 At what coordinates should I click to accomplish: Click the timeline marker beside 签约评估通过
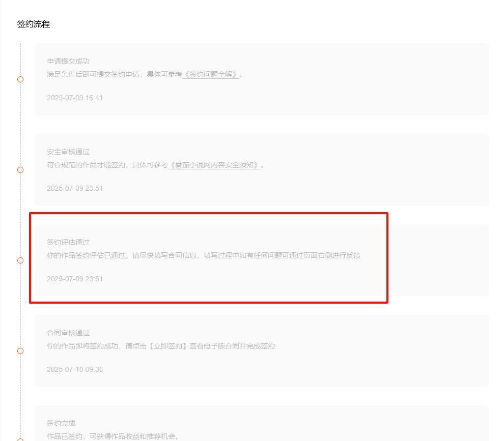click(x=20, y=260)
